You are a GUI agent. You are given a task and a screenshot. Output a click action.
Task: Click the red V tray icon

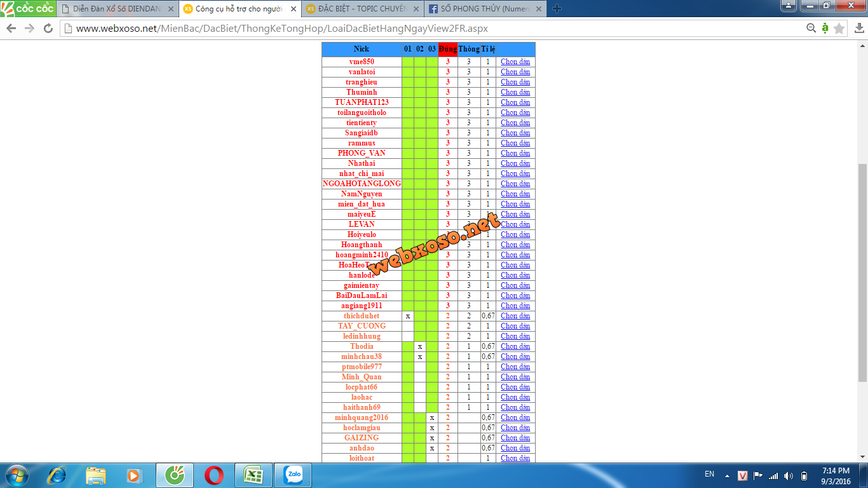tap(743, 476)
